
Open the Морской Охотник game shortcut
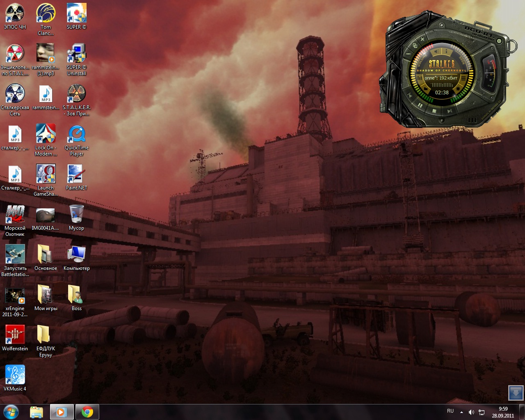coord(15,221)
